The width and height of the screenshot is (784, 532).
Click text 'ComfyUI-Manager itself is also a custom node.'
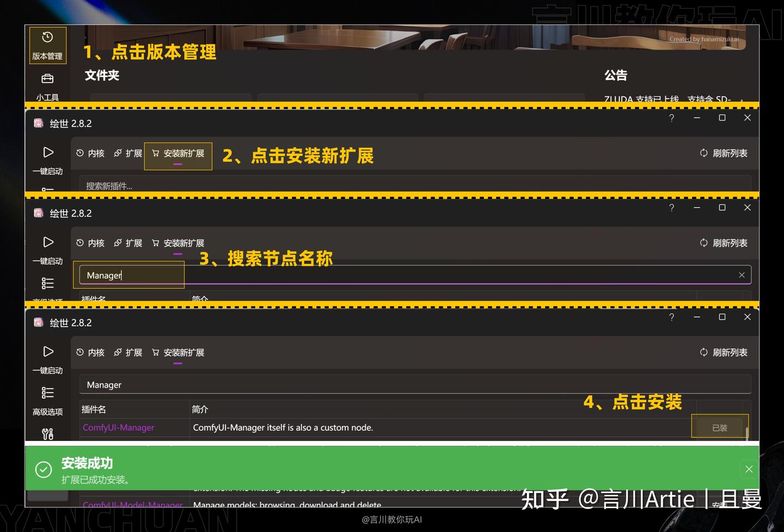[283, 427]
